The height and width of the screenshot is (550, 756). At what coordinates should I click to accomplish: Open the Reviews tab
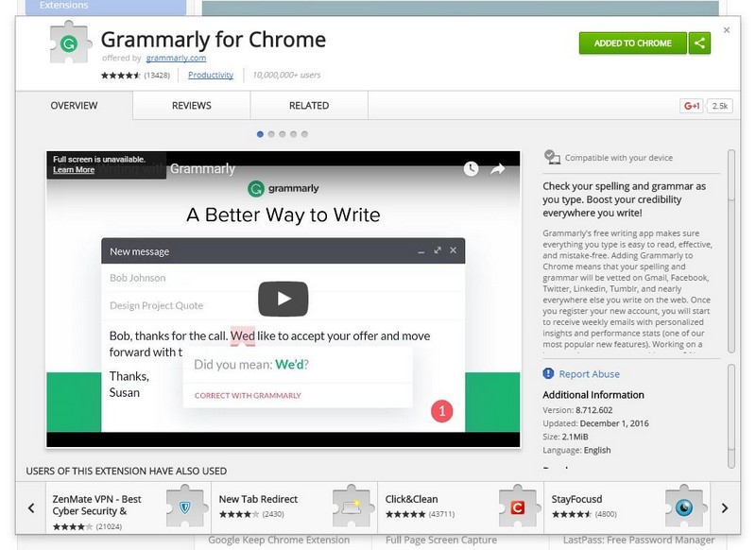tap(192, 106)
